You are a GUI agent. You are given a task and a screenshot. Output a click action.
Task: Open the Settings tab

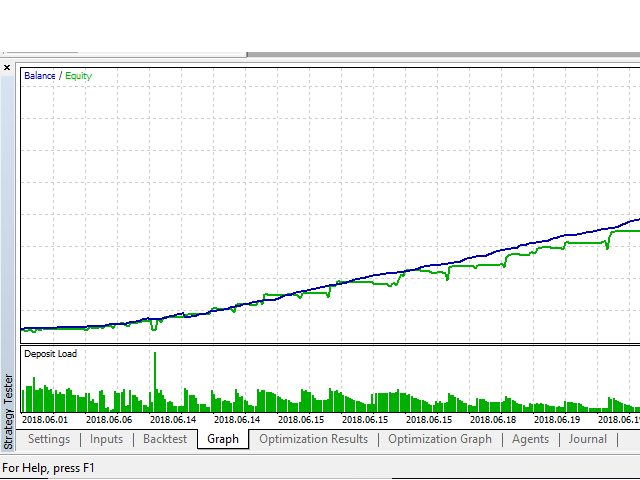coord(49,439)
